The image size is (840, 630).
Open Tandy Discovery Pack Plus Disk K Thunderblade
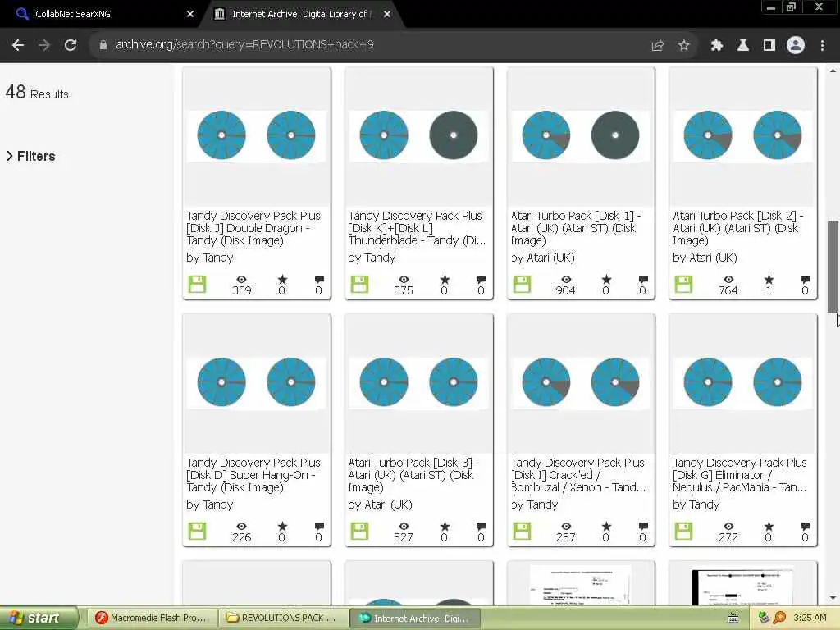417,228
